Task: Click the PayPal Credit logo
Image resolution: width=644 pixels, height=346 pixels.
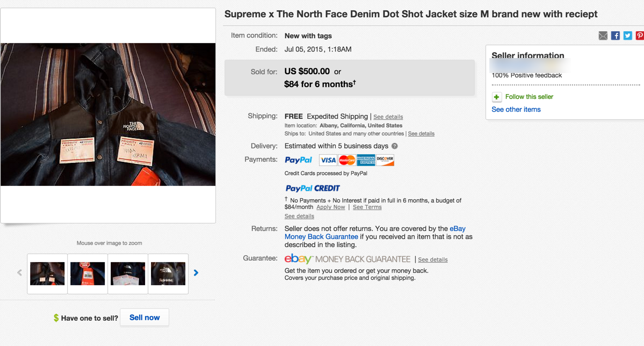Action: [313, 188]
